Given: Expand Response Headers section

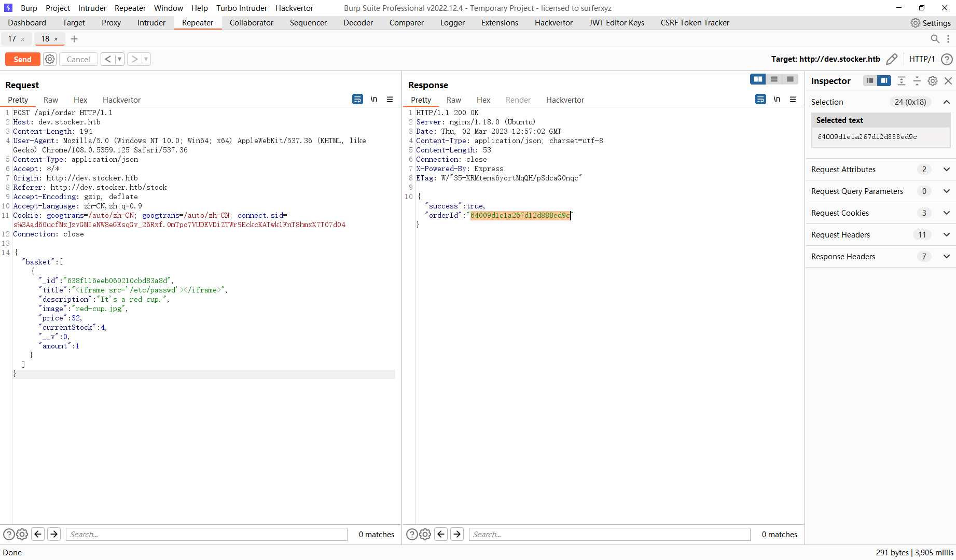Looking at the screenshot, I should tap(947, 257).
